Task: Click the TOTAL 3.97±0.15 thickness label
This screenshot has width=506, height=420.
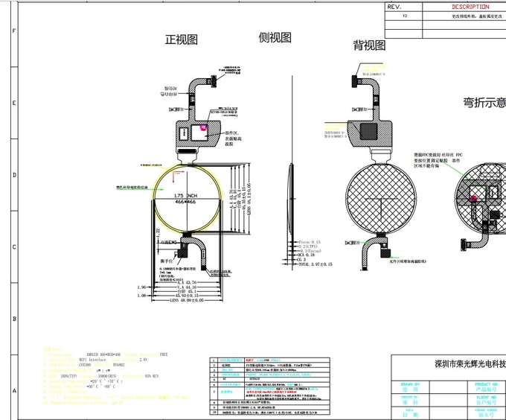Action: pyautogui.click(x=316, y=264)
